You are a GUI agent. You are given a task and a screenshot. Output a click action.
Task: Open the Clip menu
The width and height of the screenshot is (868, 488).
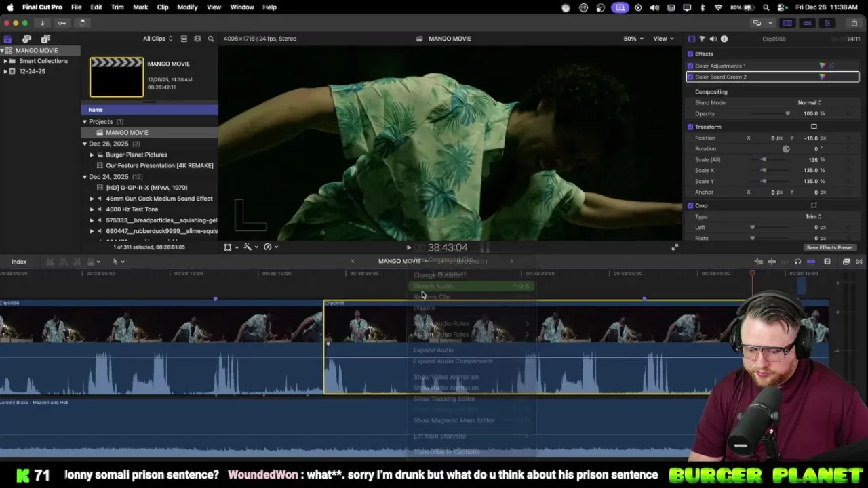[x=163, y=7]
